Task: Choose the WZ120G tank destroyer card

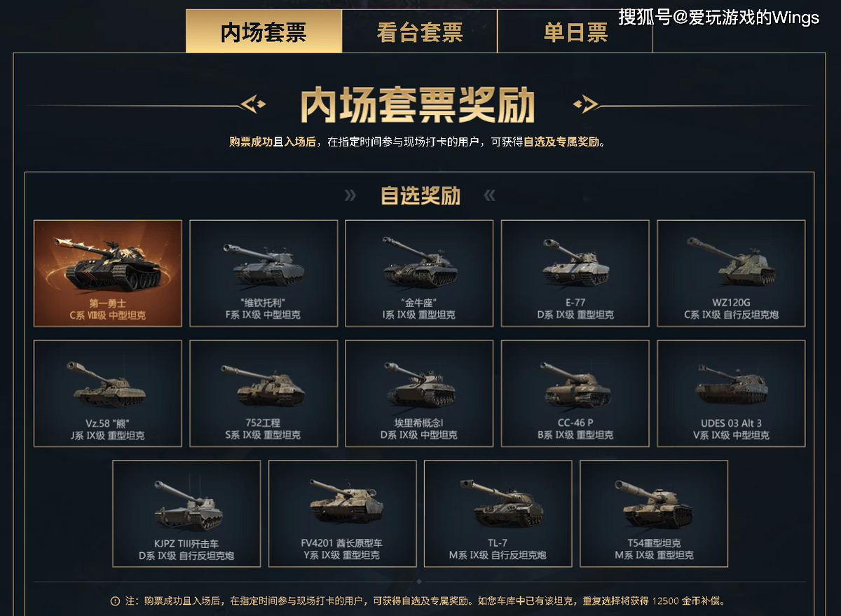Action: [x=731, y=273]
